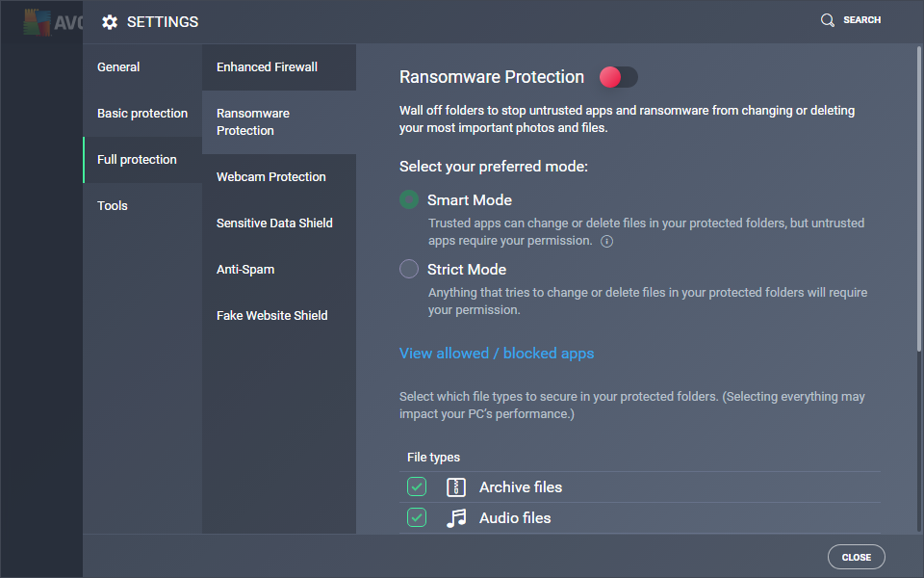Switch to Basic protection tab
The width and height of the screenshot is (924, 578).
(x=142, y=114)
